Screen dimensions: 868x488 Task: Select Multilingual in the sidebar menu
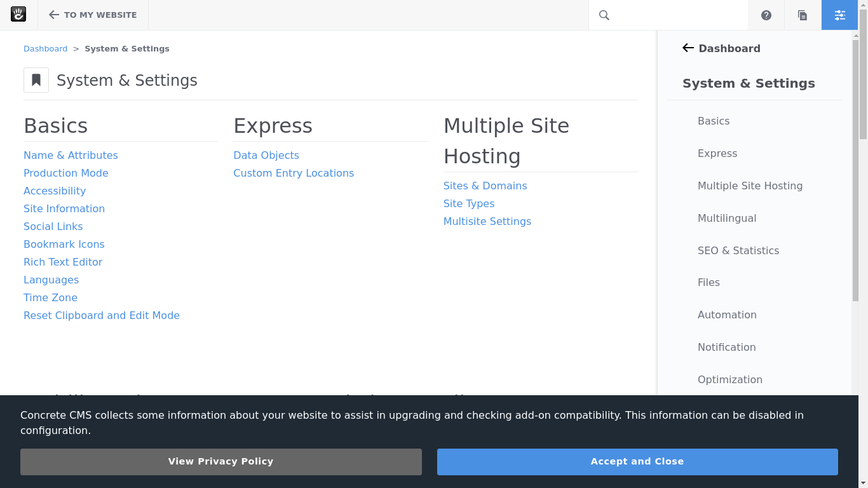[727, 218]
